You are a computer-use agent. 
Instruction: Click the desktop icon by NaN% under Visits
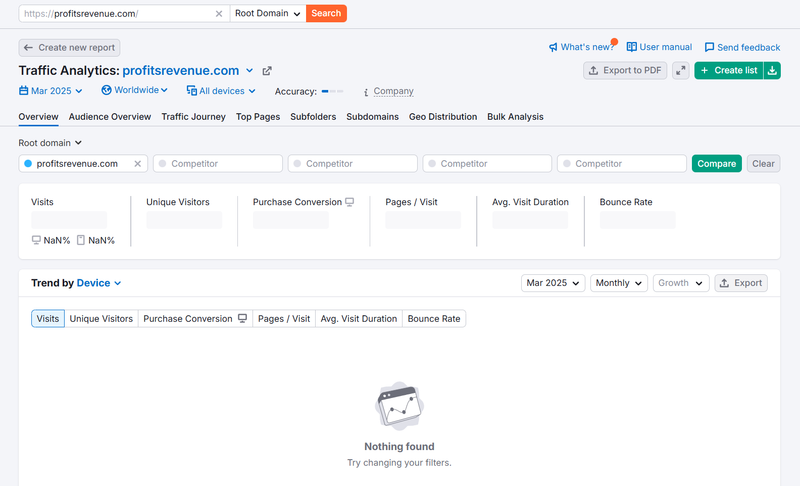36,240
